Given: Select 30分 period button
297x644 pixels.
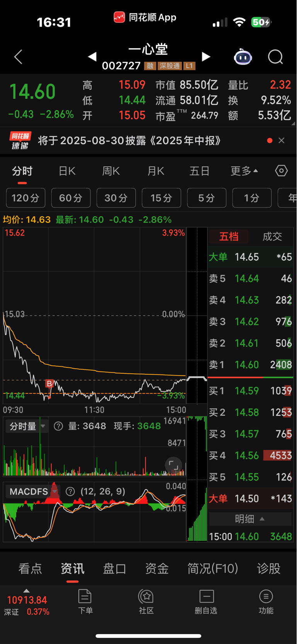Looking at the screenshot, I should [116, 198].
